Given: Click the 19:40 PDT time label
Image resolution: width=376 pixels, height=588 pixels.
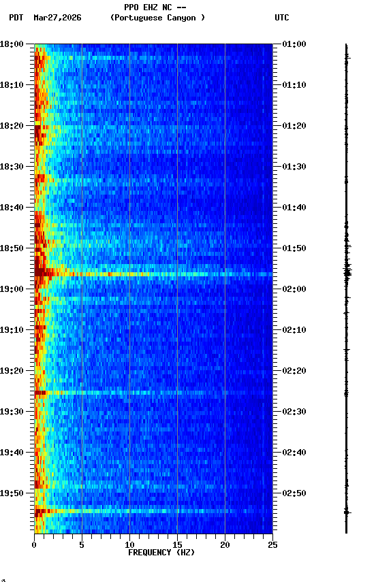Looking at the screenshot, I should coord(12,453).
